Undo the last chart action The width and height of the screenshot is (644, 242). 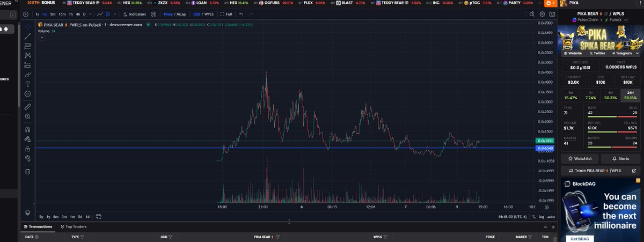241,14
